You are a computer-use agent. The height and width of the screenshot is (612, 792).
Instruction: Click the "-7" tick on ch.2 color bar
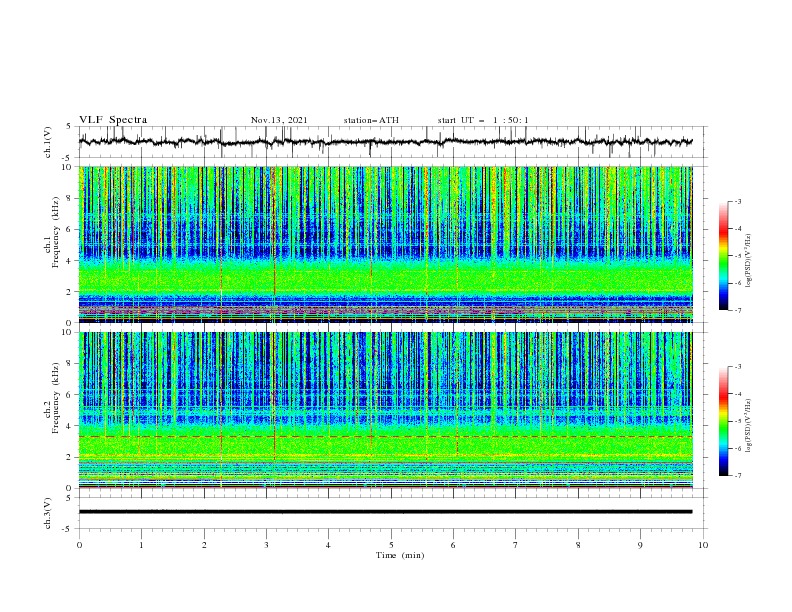tap(737, 476)
